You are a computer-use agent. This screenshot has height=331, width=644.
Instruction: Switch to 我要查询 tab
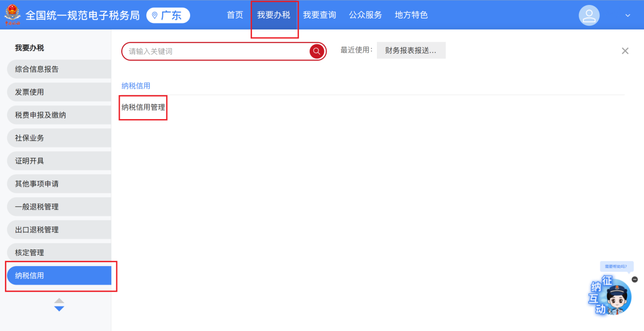[320, 15]
